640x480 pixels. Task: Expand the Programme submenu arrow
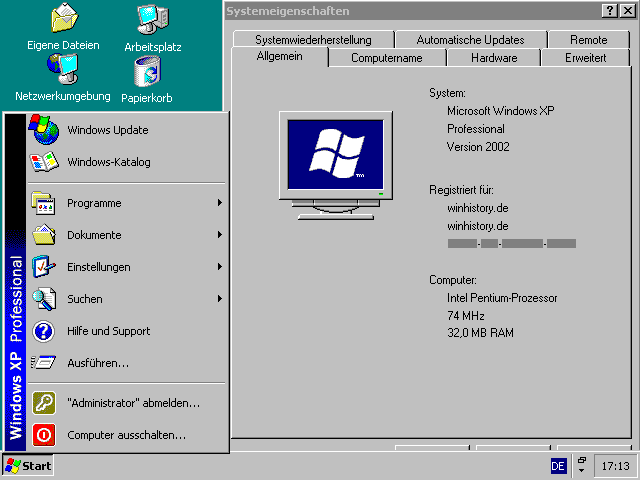point(219,203)
